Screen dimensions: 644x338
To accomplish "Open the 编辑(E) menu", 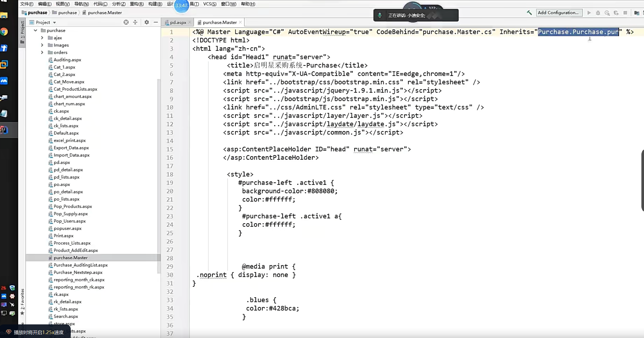I will [45, 4].
